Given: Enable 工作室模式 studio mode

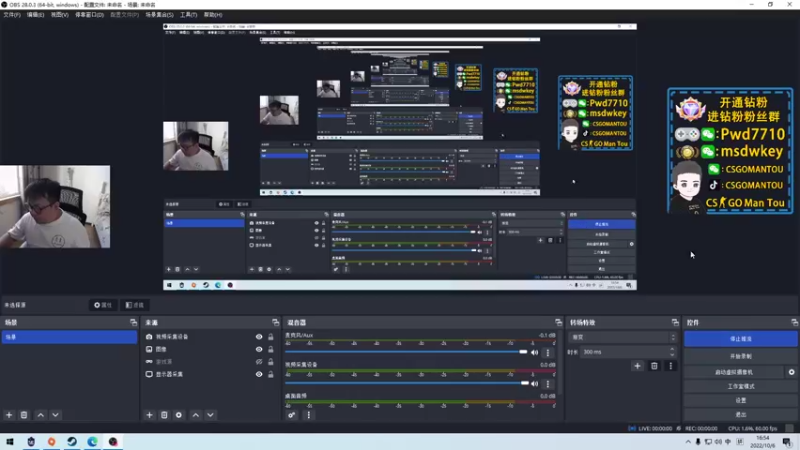Looking at the screenshot, I should (x=740, y=386).
